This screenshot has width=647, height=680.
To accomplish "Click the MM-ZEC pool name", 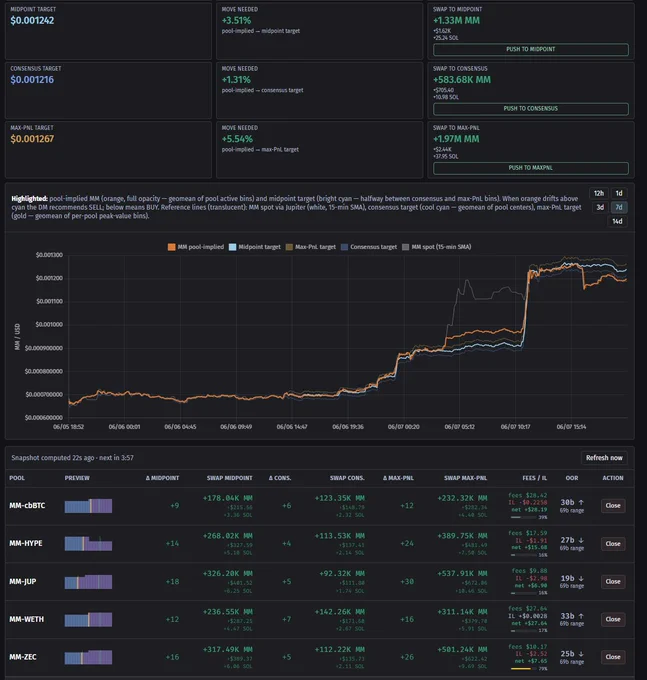I will tap(23, 657).
